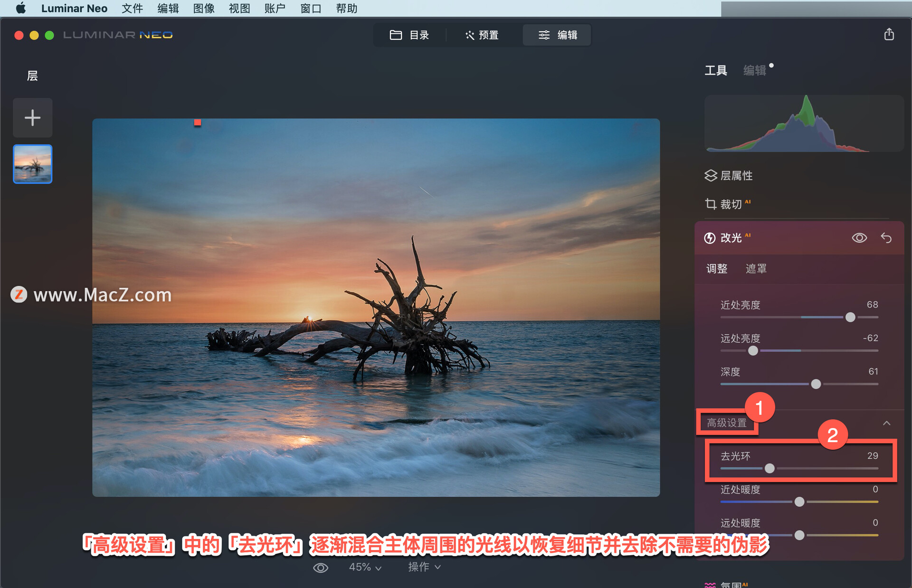Select the 编辑 edits tab in right panel
The height and width of the screenshot is (588, 912).
point(755,70)
